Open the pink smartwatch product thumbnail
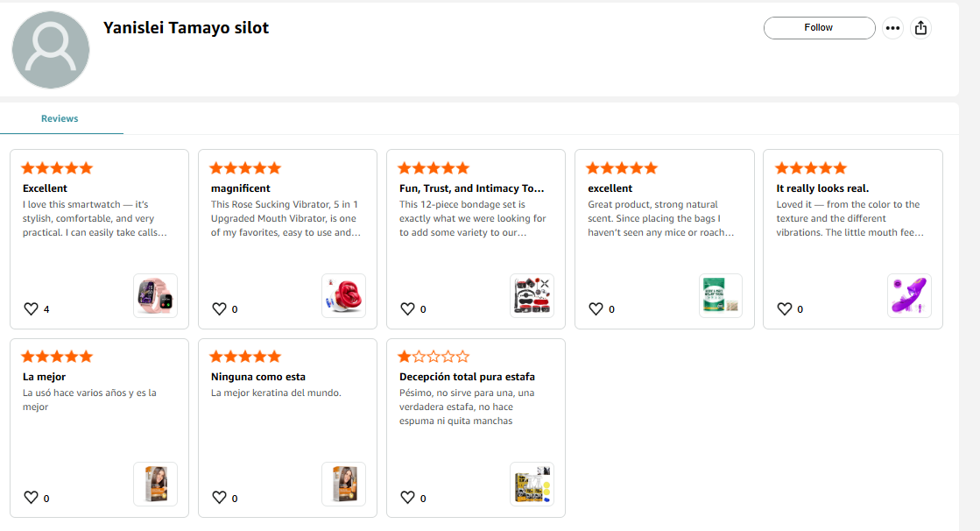Screen dimensions: 980x531 click(x=155, y=296)
